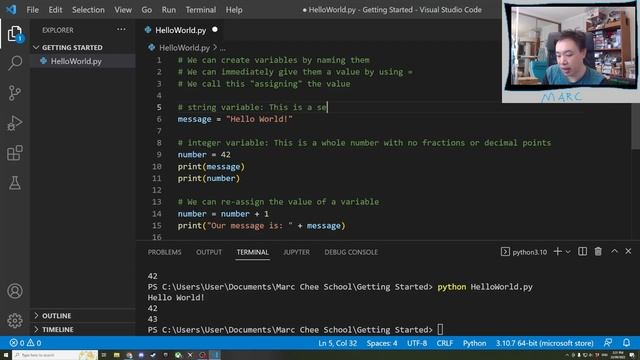
Task: Select the TERMINAL tab
Action: 253,252
